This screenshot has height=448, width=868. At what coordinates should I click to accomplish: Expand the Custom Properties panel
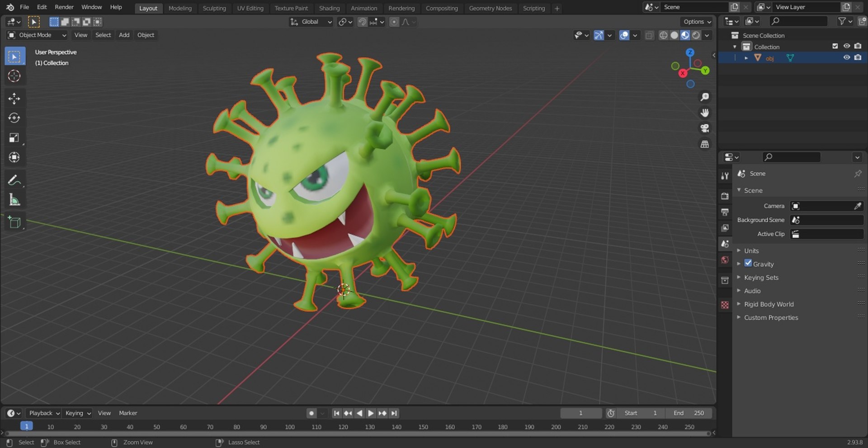(x=771, y=317)
